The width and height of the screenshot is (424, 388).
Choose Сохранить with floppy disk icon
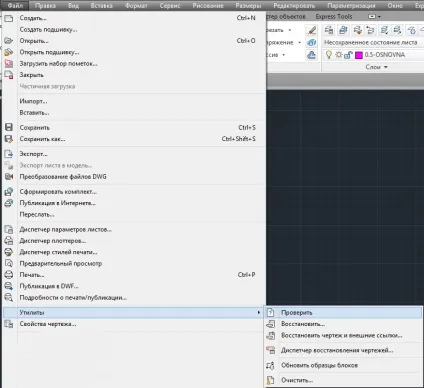coord(133,127)
